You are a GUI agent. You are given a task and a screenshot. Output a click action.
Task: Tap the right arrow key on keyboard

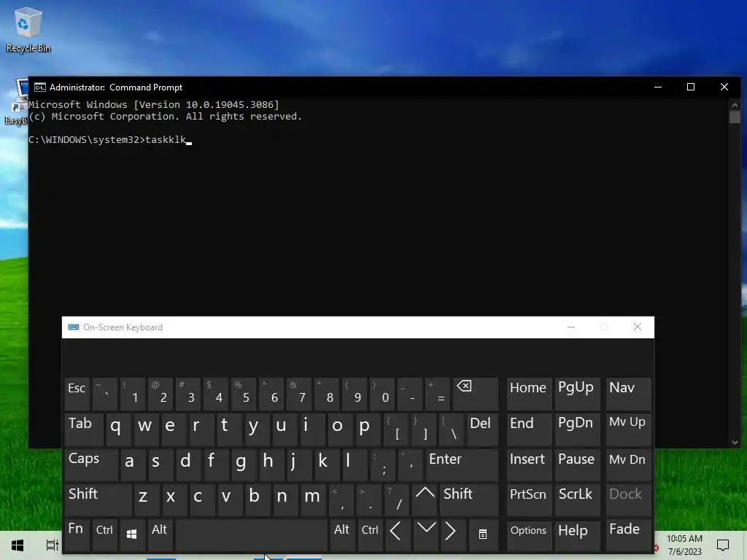click(452, 534)
